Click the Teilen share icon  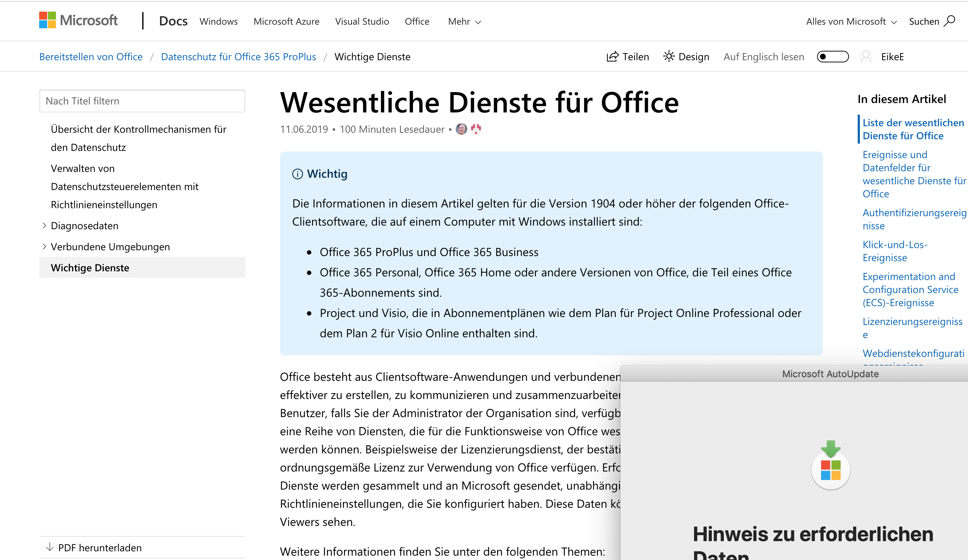[612, 57]
